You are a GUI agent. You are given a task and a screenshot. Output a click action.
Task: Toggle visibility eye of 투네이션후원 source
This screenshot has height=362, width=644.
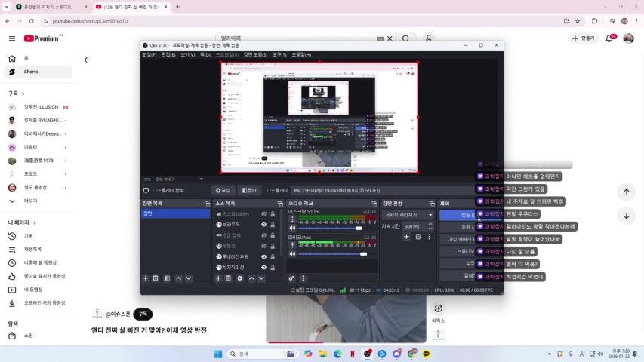point(264,256)
